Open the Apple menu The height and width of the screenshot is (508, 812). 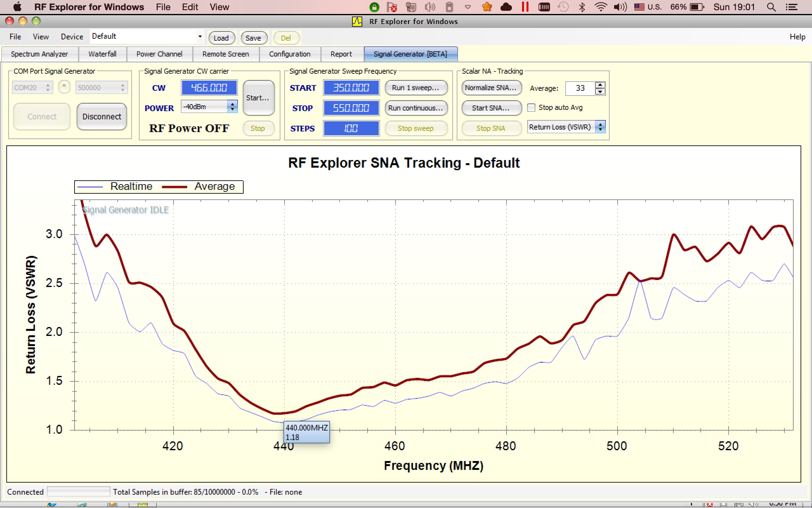pos(17,7)
